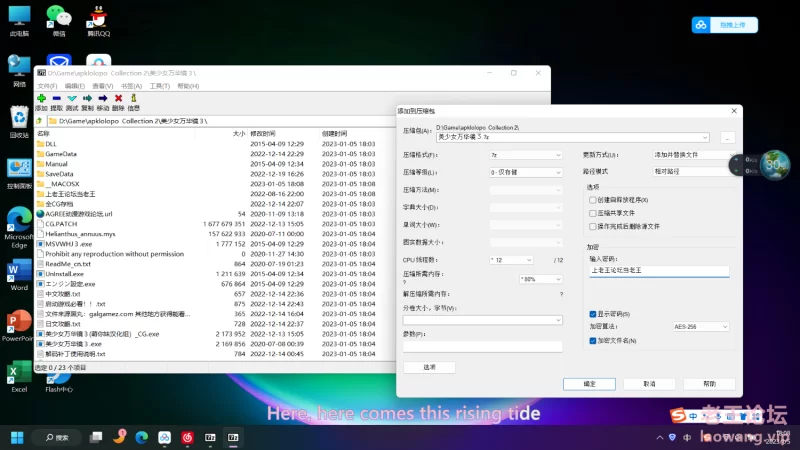Click the green Add (添加) toolbar icon
Screen dimensions: 800x450
(42, 98)
